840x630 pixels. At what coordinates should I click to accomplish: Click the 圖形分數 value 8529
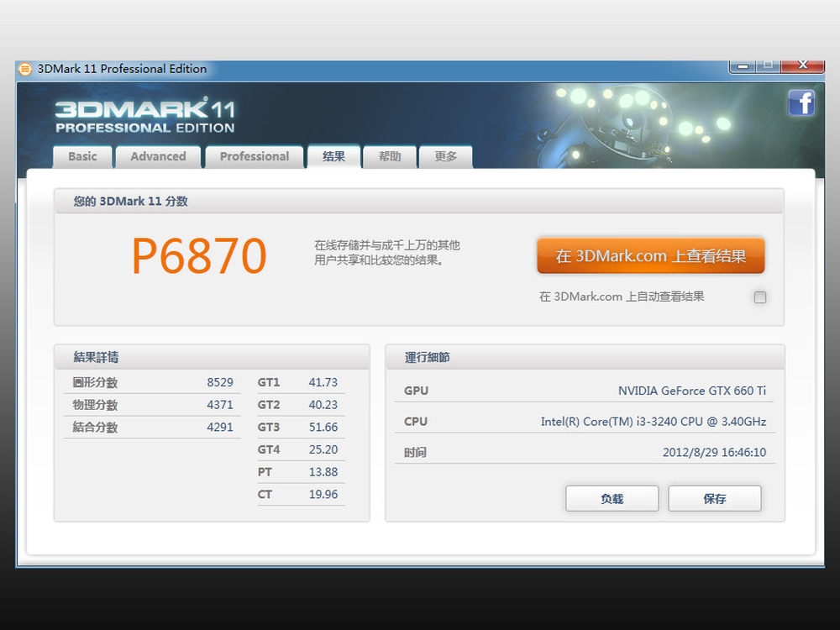tap(220, 382)
